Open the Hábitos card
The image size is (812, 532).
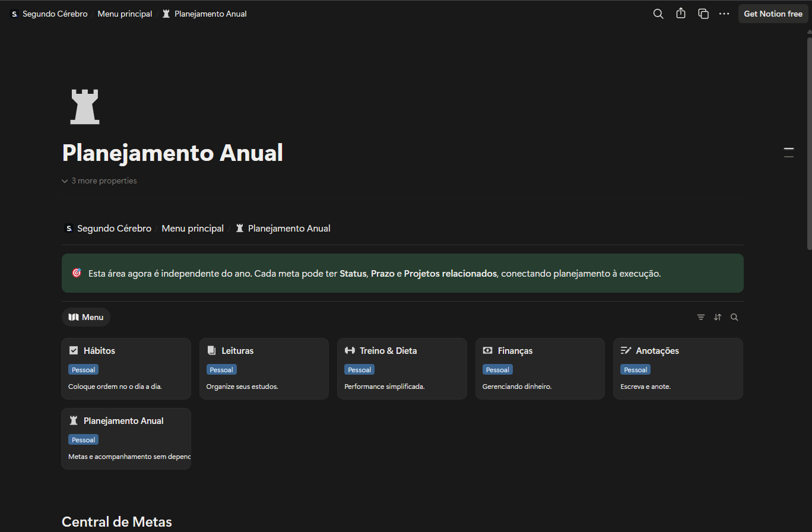(x=126, y=369)
